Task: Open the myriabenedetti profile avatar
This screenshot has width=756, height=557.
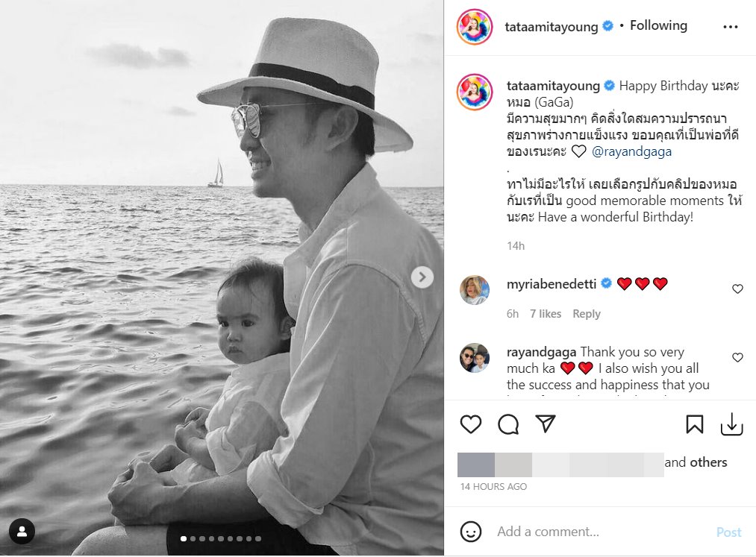Action: click(475, 290)
